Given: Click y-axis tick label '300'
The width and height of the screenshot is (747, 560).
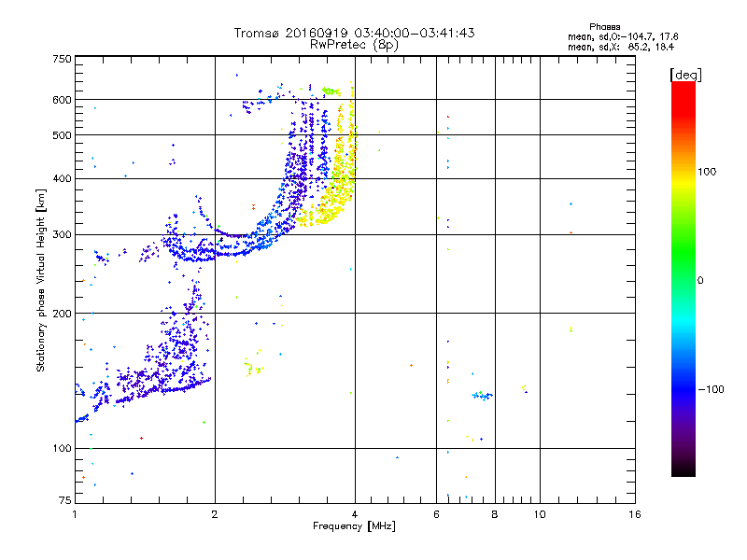Looking at the screenshot, I should click(62, 235).
